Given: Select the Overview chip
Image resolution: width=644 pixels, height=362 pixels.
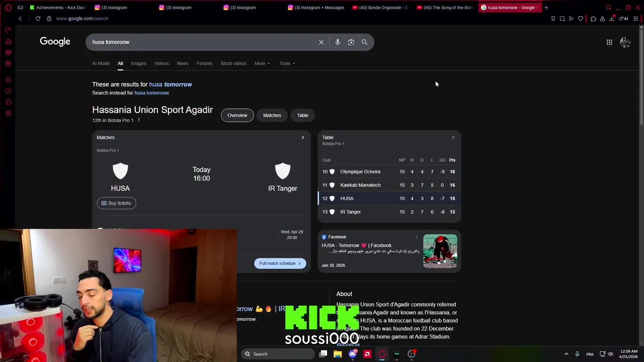Looking at the screenshot, I should pos(237,115).
